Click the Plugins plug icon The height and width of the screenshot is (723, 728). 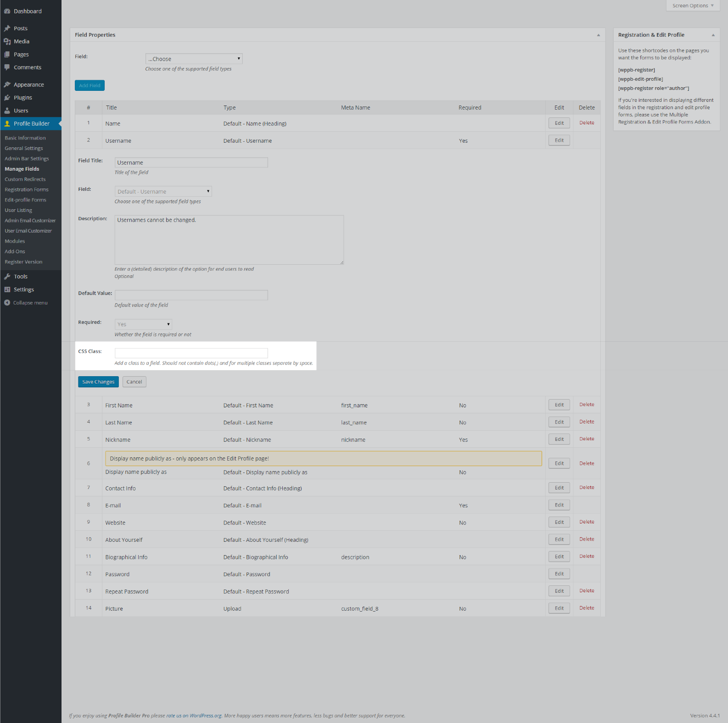(x=7, y=98)
